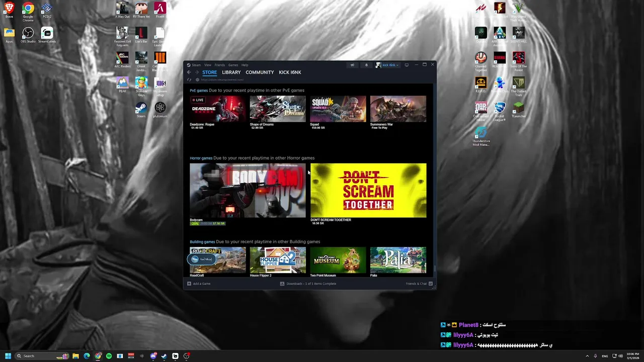Open Steam announcements megaphone icon
The height and width of the screenshot is (362, 644).
tap(352, 65)
